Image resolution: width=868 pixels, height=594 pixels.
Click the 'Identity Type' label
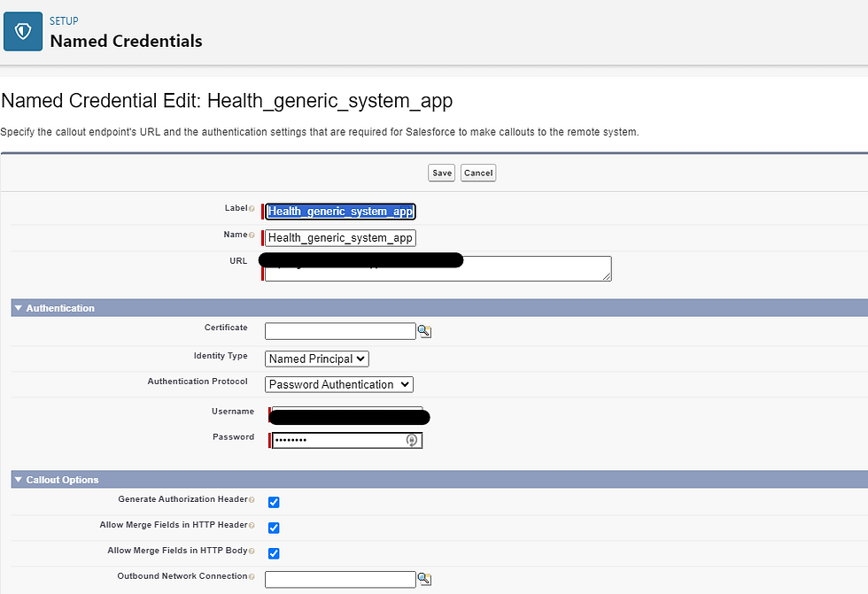(x=221, y=356)
